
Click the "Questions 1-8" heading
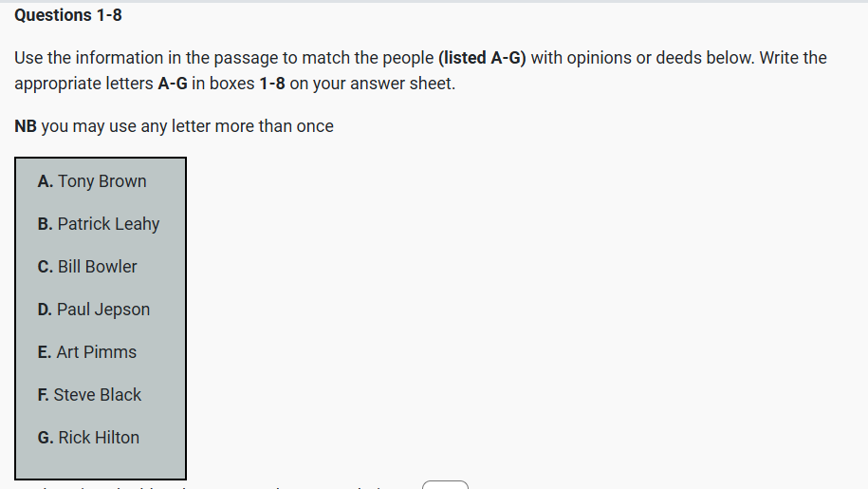[68, 15]
